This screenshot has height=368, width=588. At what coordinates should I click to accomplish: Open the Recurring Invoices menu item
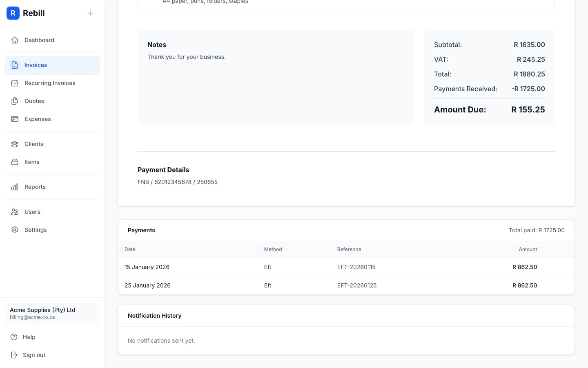tap(50, 83)
